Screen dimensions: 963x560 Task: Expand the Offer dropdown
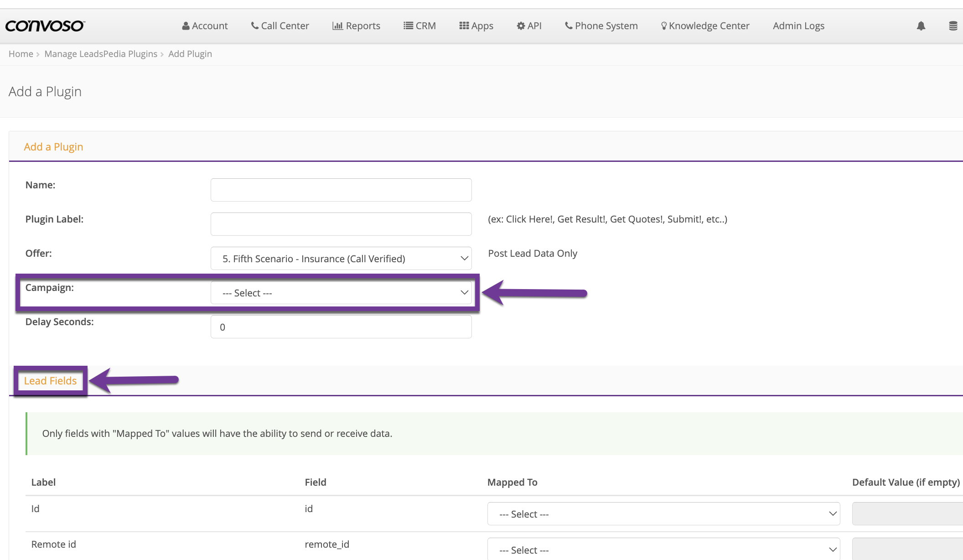(341, 259)
